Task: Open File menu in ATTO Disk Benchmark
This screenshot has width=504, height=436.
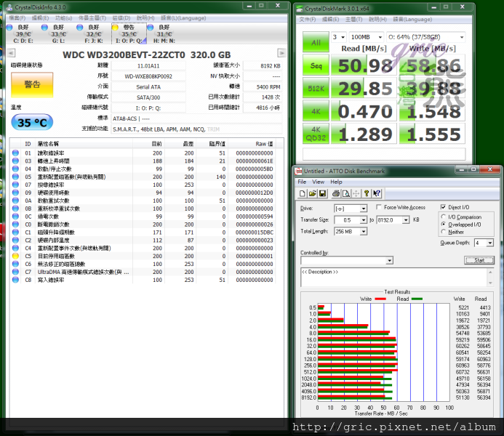Action: pos(302,182)
